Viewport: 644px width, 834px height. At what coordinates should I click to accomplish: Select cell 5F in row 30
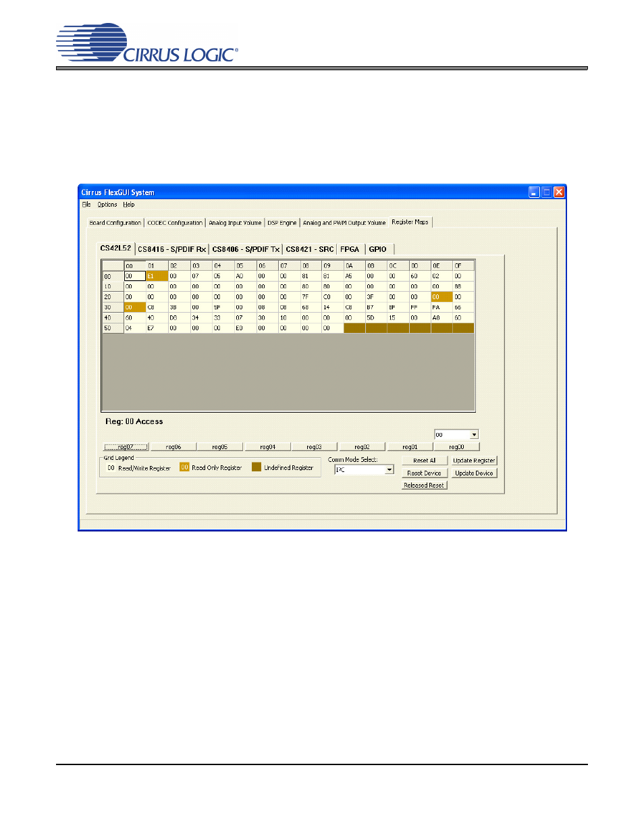click(x=223, y=307)
